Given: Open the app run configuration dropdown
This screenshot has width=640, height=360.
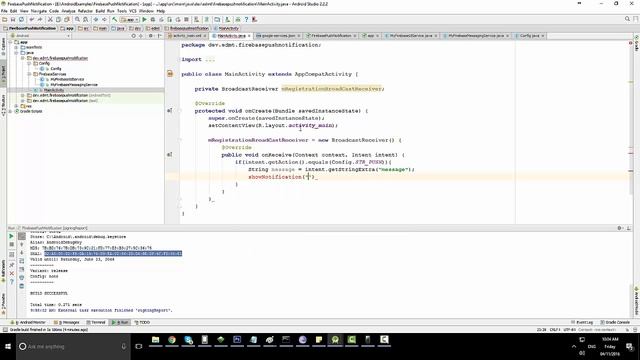Looking at the screenshot, I should pyautogui.click(x=129, y=19).
